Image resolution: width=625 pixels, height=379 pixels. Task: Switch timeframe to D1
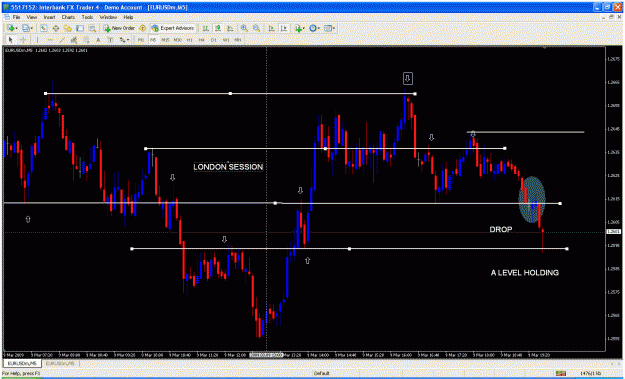point(214,40)
